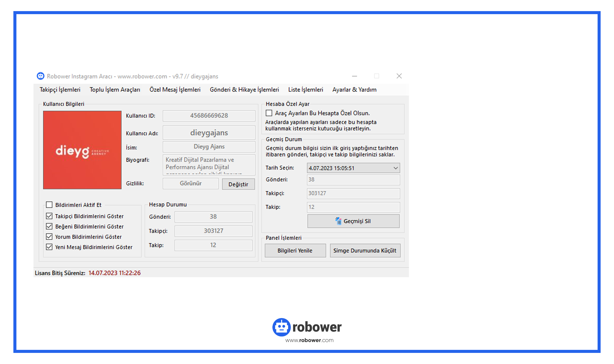Uncheck Beğeni Bildirimlerini Göster

(x=49, y=226)
